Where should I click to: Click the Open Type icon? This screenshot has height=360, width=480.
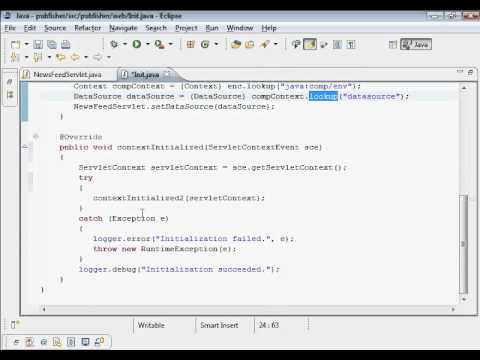[x=236, y=44]
